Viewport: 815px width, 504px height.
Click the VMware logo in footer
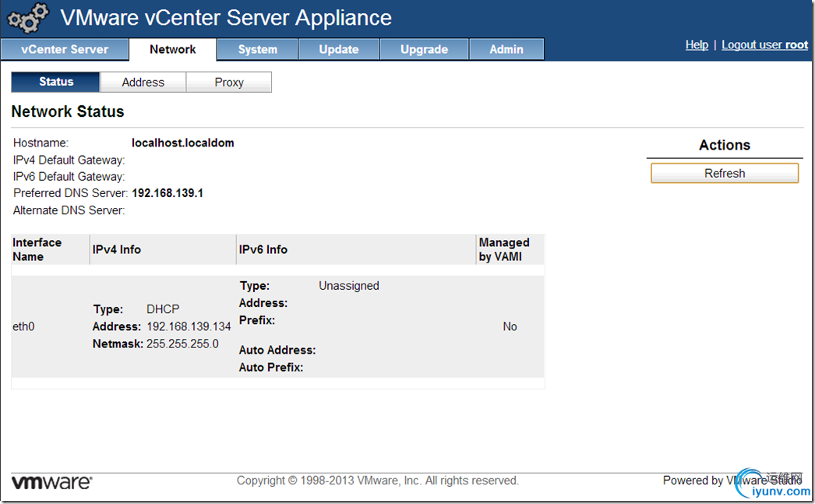(x=51, y=481)
